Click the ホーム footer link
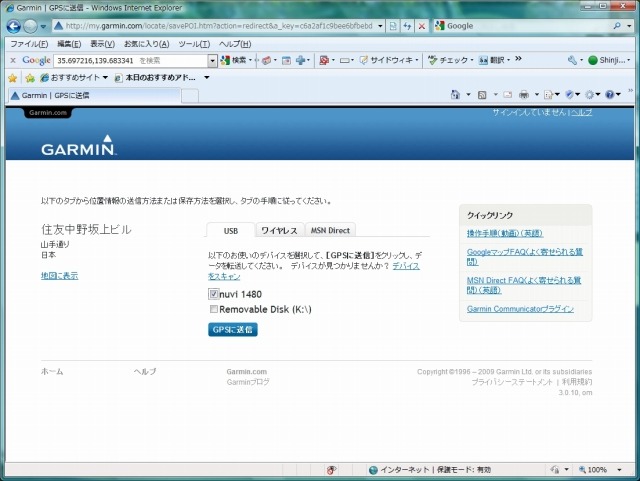Image resolution: width=640 pixels, height=481 pixels. (x=52, y=371)
